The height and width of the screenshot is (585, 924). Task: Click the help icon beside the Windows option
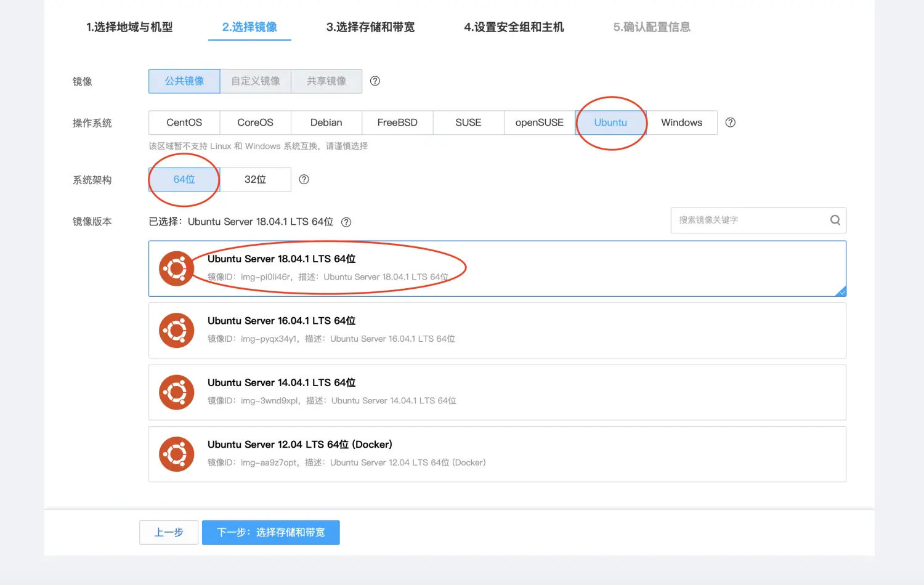point(730,123)
